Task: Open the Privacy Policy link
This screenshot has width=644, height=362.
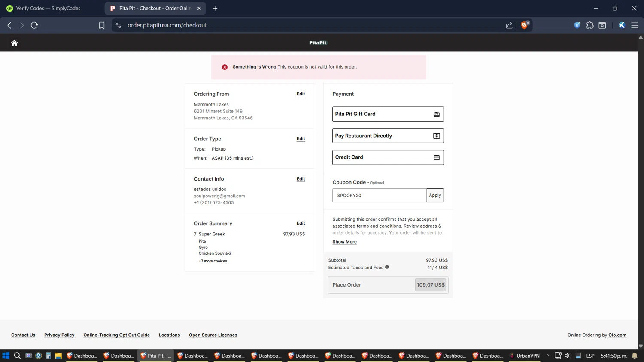Action: pyautogui.click(x=59, y=335)
